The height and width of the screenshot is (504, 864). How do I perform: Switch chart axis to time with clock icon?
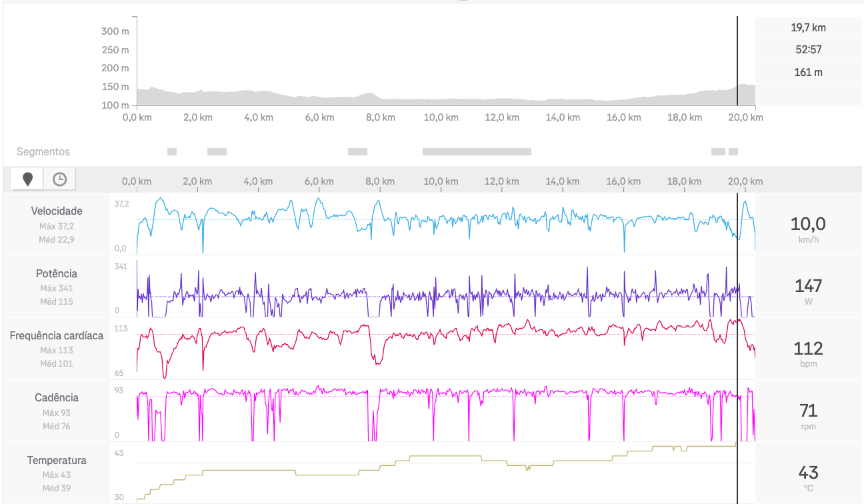[59, 179]
